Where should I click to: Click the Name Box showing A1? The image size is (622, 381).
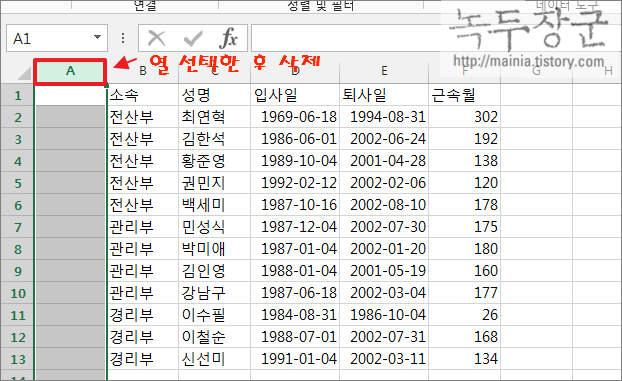click(x=57, y=38)
